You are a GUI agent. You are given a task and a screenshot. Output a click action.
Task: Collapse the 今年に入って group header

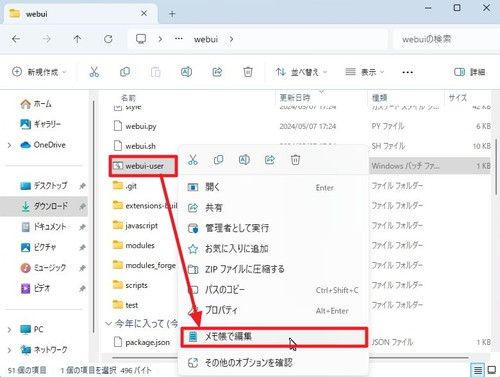[x=108, y=324]
